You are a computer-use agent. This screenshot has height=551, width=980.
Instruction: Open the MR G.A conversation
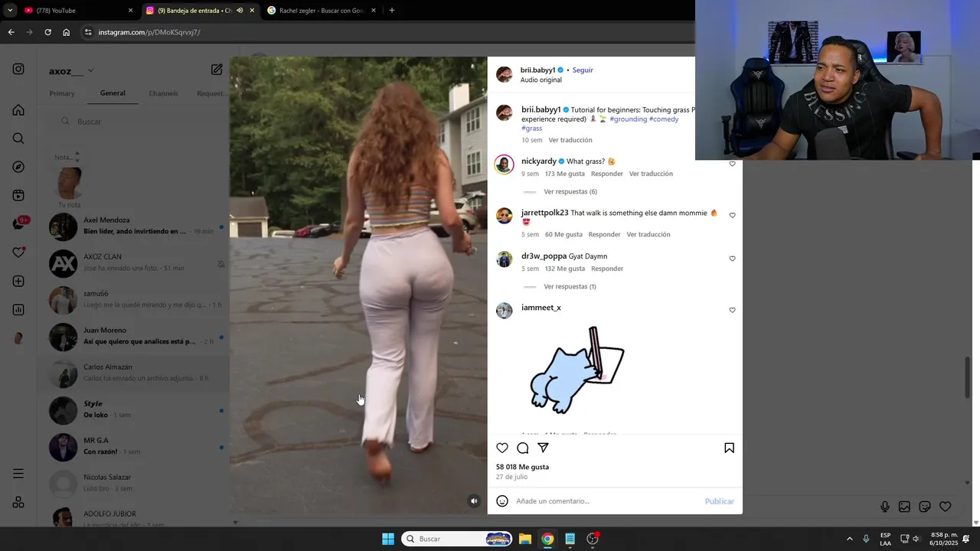tap(134, 446)
